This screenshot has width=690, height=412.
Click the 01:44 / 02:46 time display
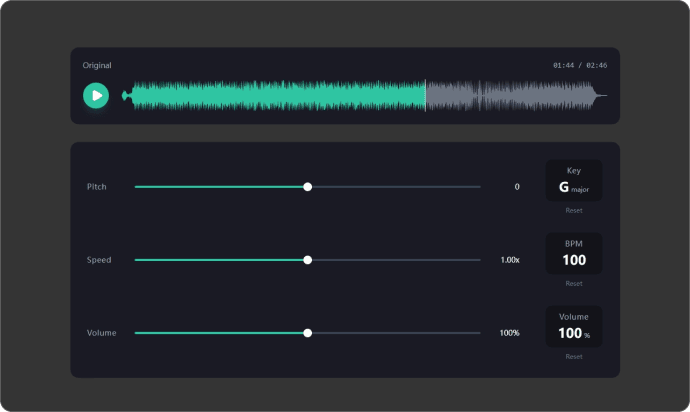click(x=580, y=65)
